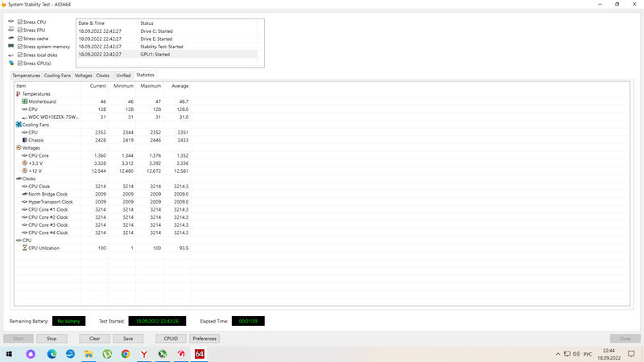The height and width of the screenshot is (362, 644).
Task: Toggle the Stress cache checkbox
Action: [19, 38]
